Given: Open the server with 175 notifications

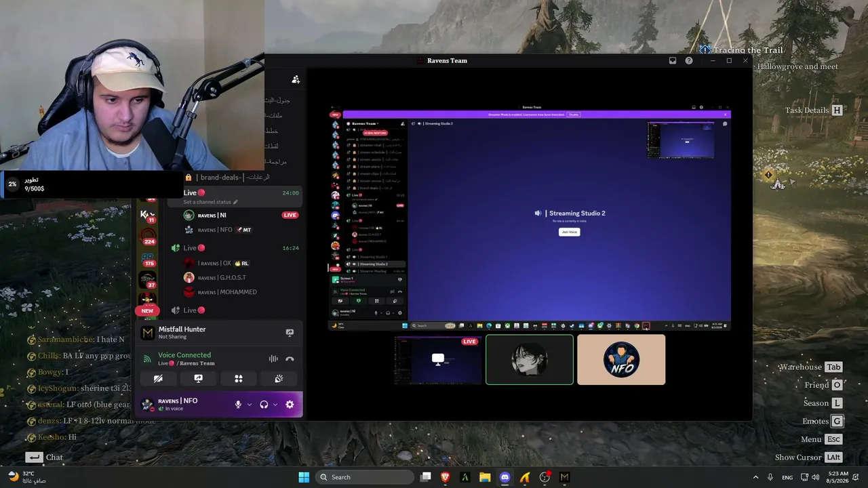Looking at the screenshot, I should click(148, 259).
